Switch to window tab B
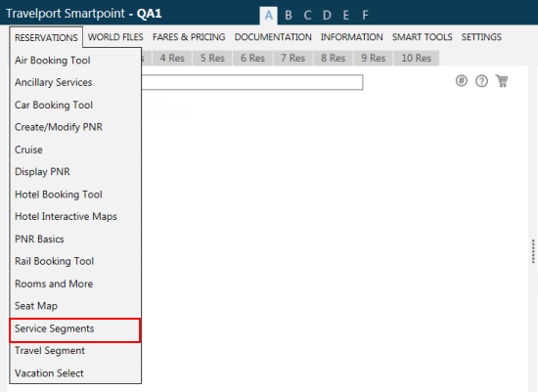The width and height of the screenshot is (538, 392). pyautogui.click(x=289, y=16)
